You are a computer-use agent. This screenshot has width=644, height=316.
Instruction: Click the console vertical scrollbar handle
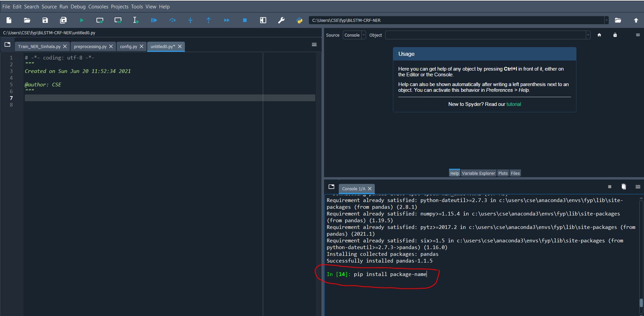(641, 303)
